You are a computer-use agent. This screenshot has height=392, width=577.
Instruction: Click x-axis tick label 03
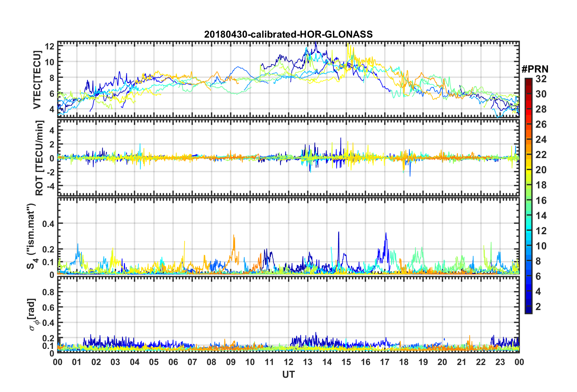pyautogui.click(x=115, y=362)
